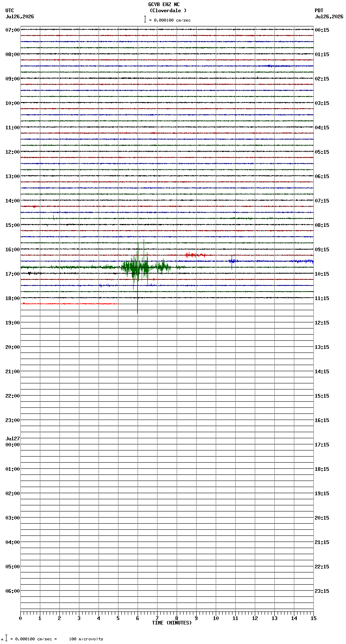This screenshot has height=644, width=346.
Task: Click the footer scale text 100 microvolts
Action: (x=86, y=639)
